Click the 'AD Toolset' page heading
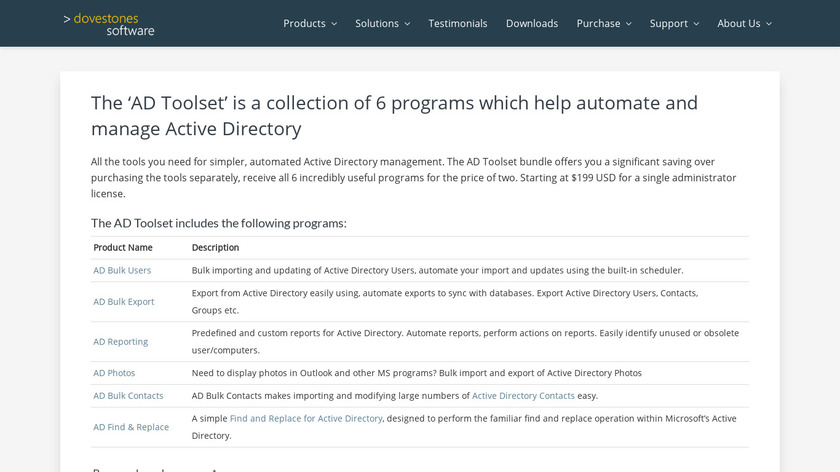 394,116
